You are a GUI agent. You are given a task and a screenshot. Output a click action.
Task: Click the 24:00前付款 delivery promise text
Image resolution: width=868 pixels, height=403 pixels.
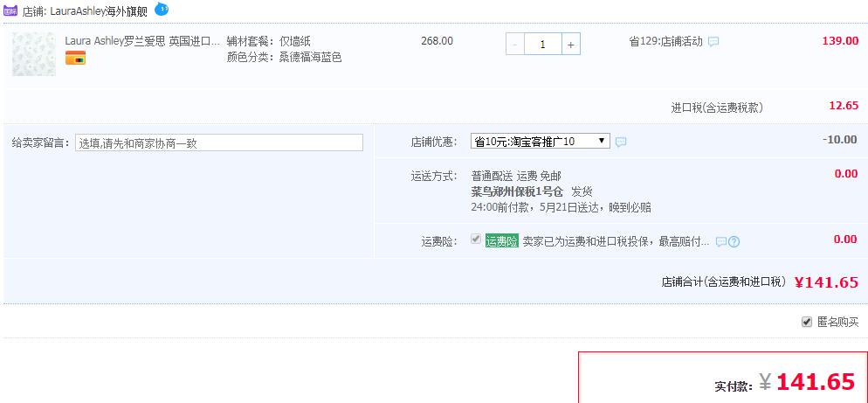(561, 208)
